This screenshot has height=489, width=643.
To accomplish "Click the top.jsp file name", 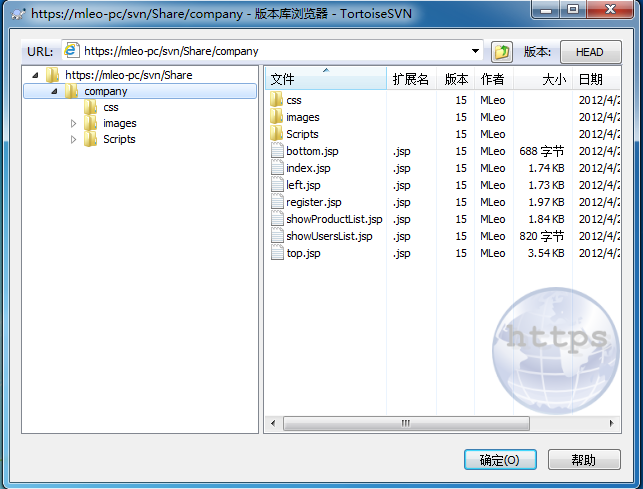I will point(303,253).
